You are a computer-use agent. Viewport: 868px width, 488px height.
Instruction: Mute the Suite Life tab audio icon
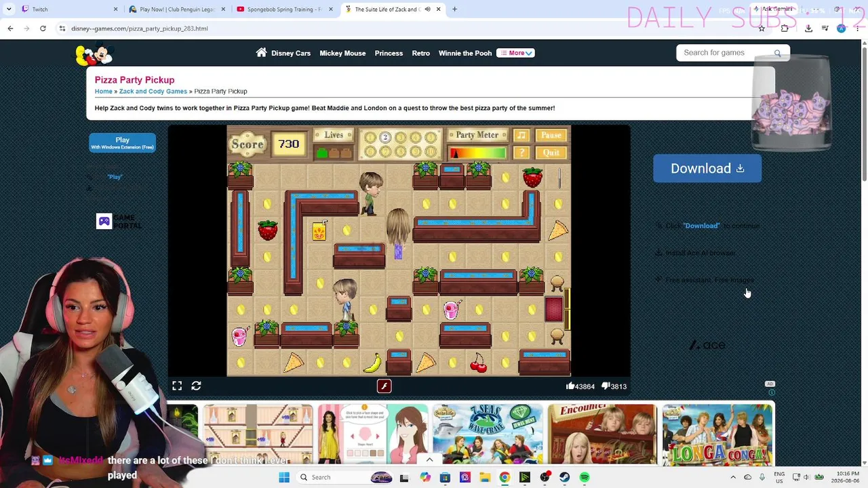pos(427,9)
